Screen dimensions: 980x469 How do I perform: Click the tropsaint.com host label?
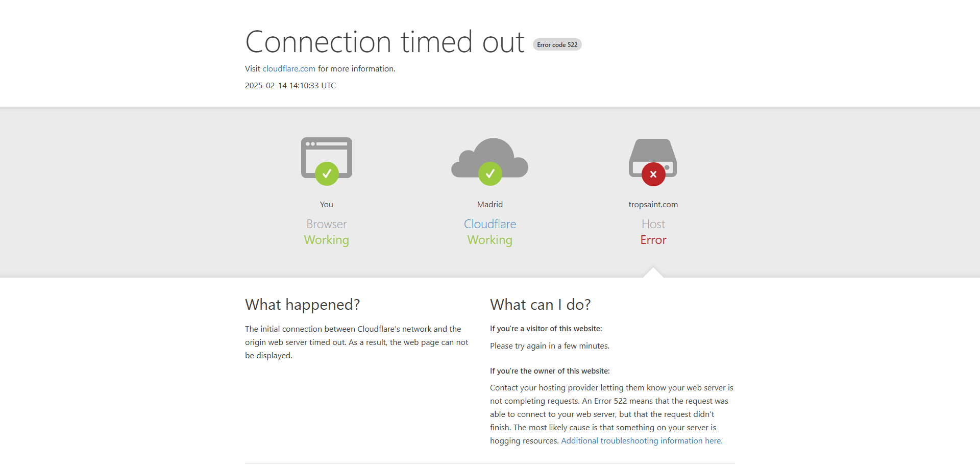click(x=653, y=205)
